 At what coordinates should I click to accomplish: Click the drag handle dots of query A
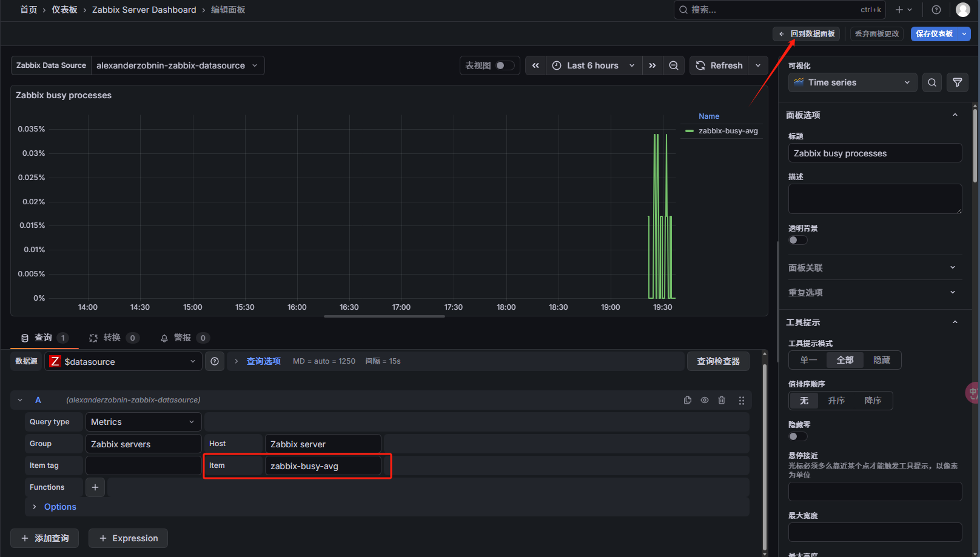742,400
